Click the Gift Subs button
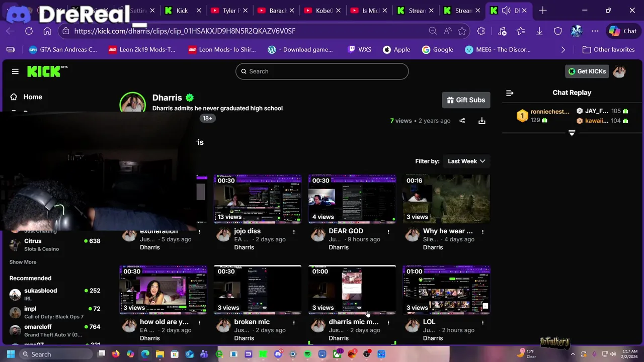This screenshot has height=362, width=644. point(466,100)
